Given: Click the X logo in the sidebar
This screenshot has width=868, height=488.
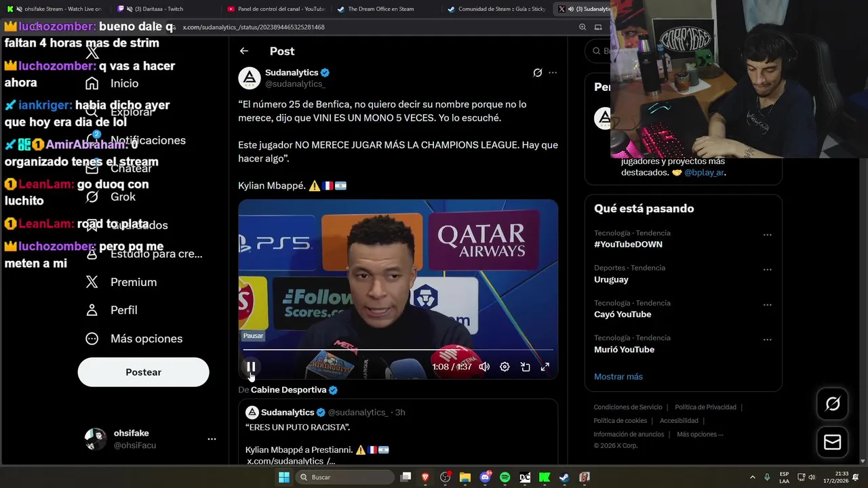Looking at the screenshot, I should (x=92, y=52).
